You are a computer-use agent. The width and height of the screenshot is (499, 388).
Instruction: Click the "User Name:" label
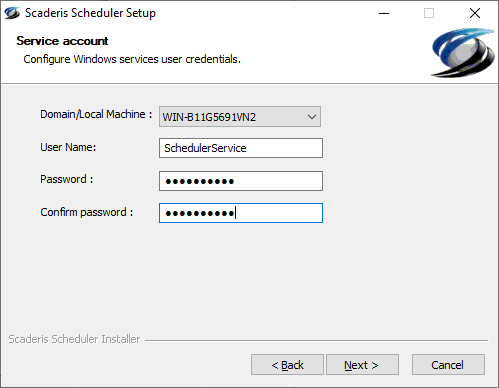(x=68, y=147)
